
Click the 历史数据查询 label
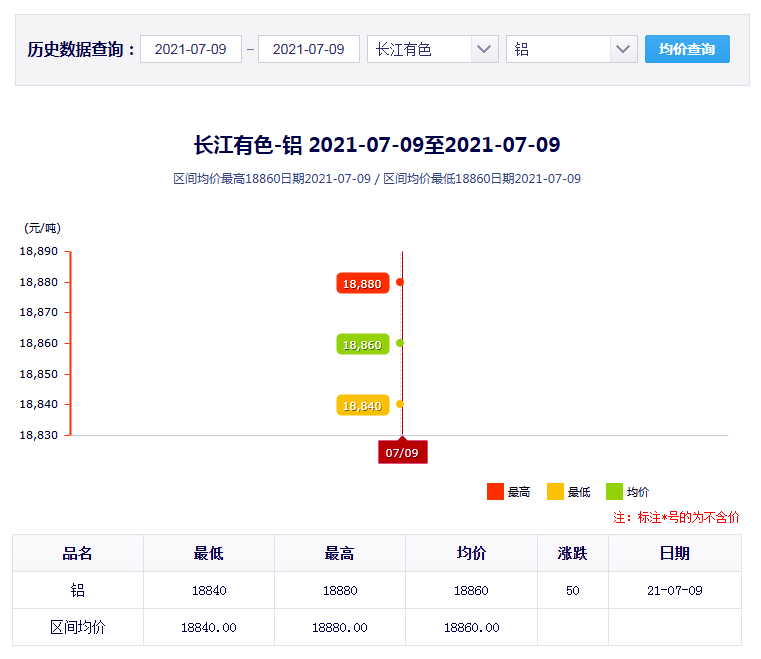81,49
